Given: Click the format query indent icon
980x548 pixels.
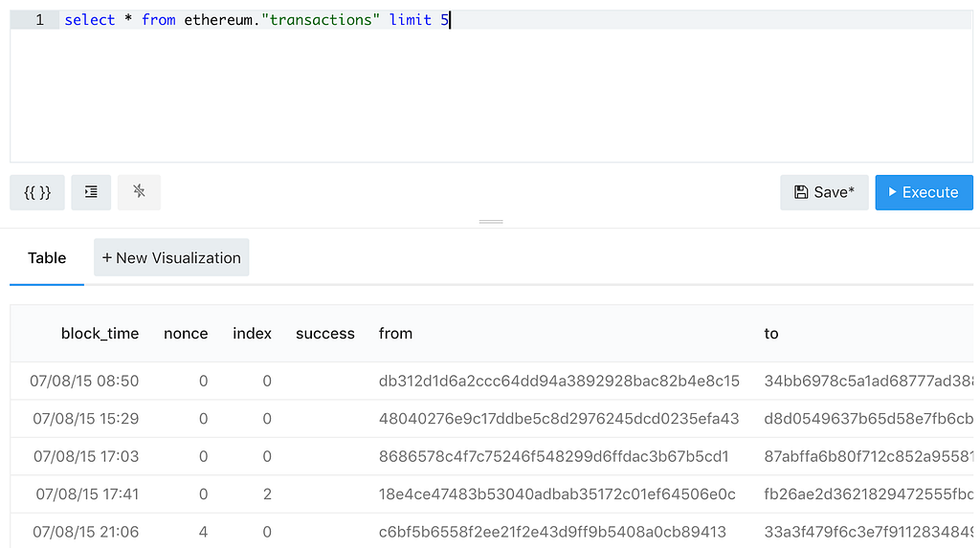Looking at the screenshot, I should click(91, 192).
